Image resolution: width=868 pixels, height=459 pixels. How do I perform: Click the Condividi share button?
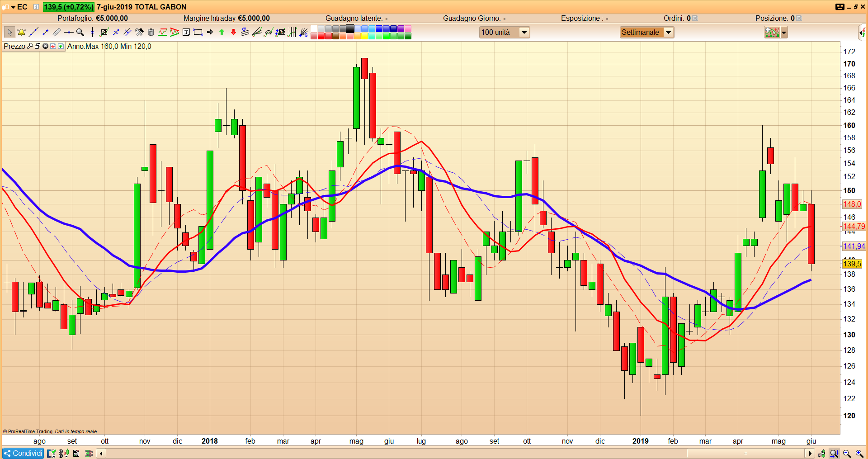[x=23, y=453]
